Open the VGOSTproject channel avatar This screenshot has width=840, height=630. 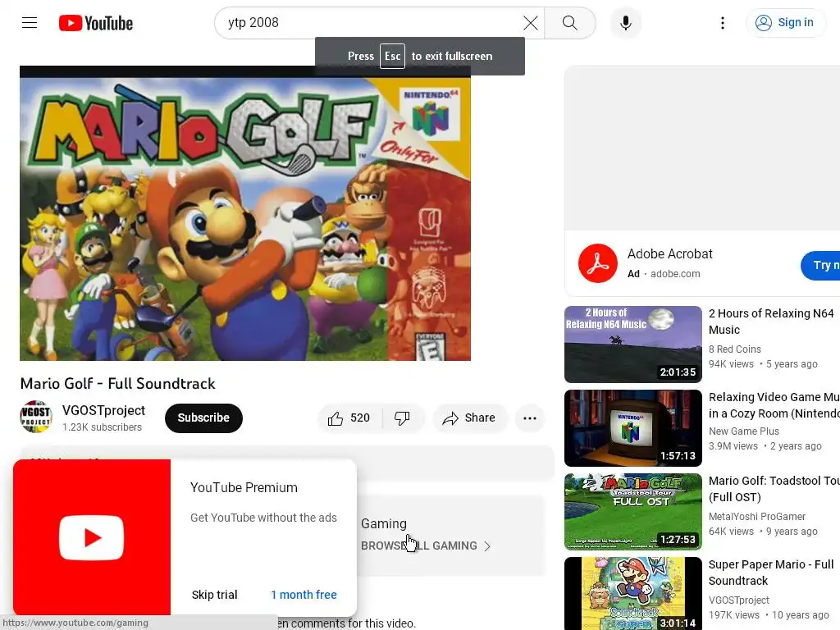[36, 417]
